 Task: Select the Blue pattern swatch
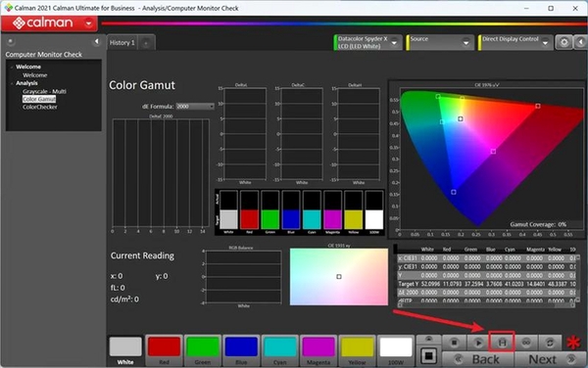click(241, 350)
